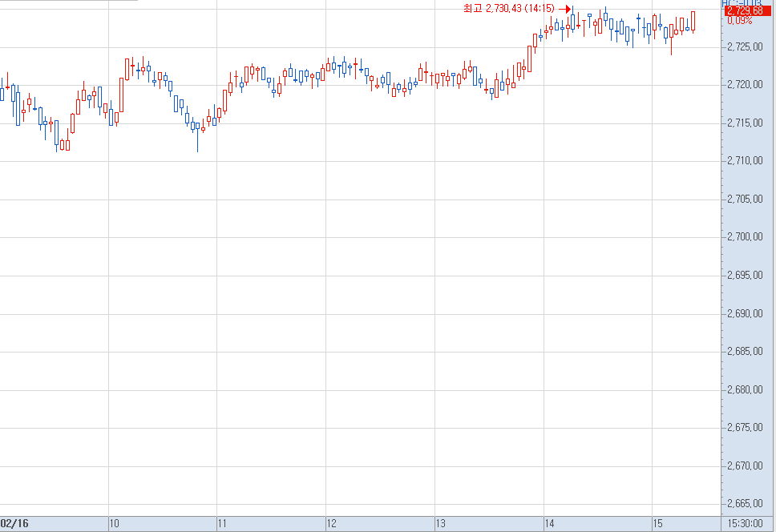Click the 최고 2,730.43 (14:15) high annotation

pos(509,8)
